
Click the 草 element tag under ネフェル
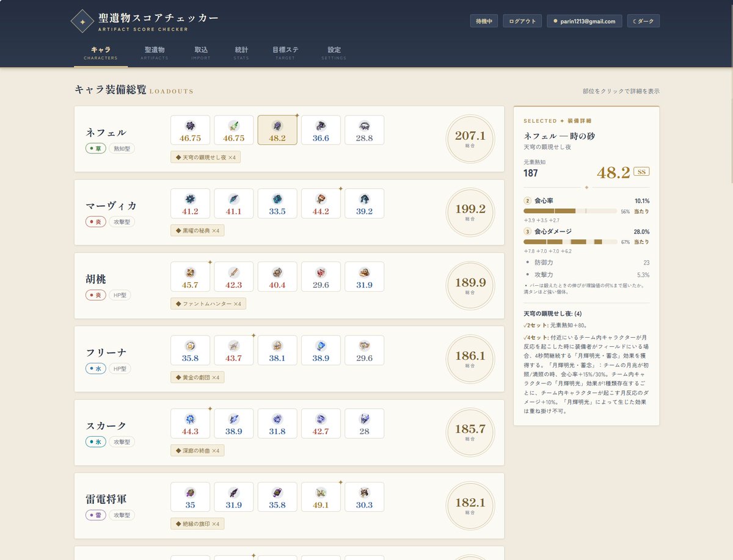(96, 148)
